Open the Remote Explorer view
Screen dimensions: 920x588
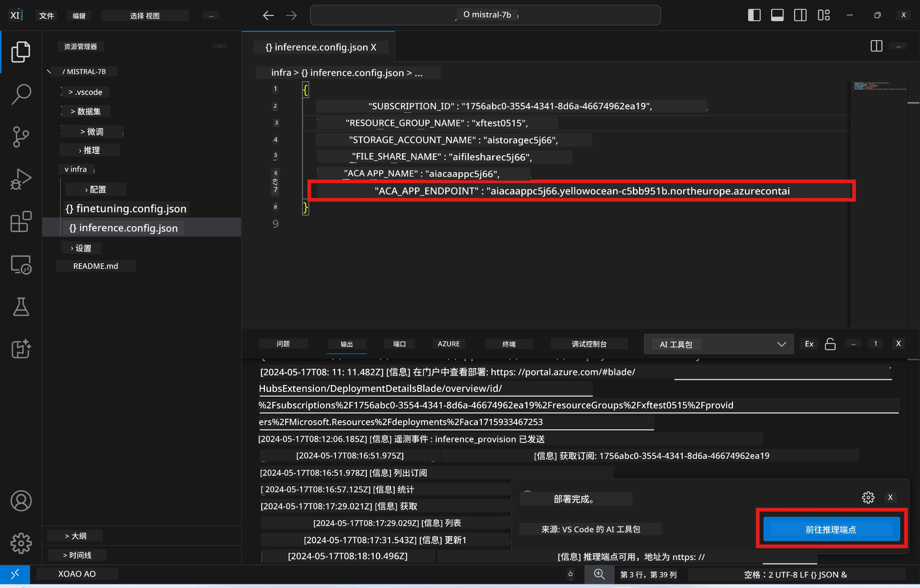tap(21, 265)
